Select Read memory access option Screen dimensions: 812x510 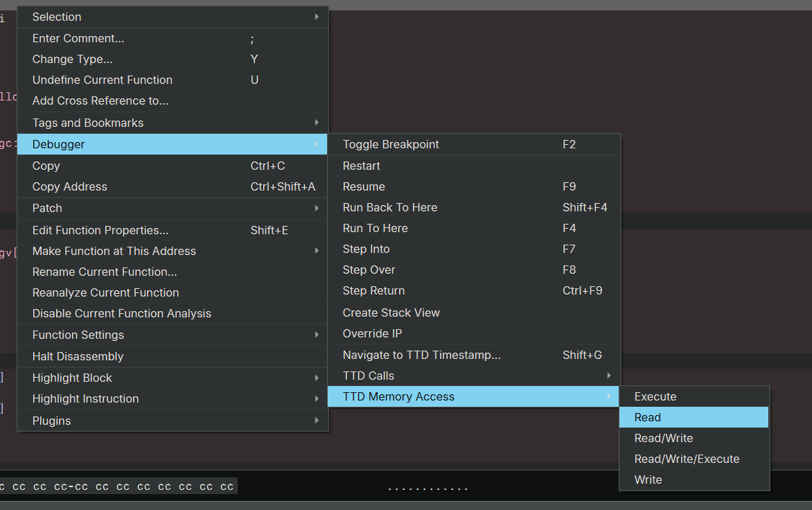[x=648, y=417]
